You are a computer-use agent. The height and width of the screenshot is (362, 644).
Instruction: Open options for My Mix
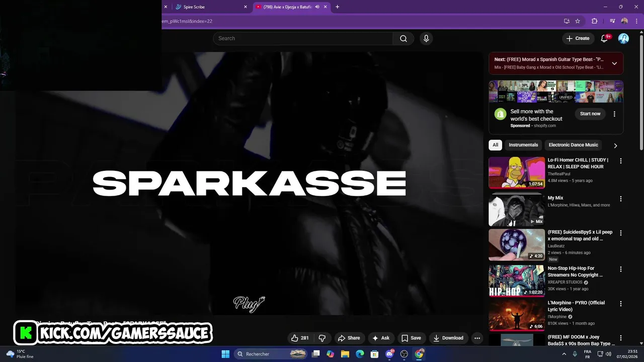click(x=620, y=199)
